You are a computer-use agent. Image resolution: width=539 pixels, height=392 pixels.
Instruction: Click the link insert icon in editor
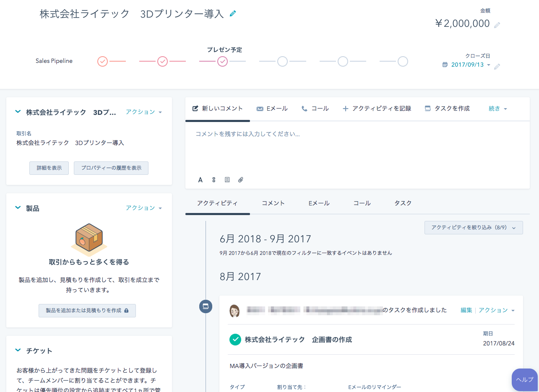click(x=214, y=180)
